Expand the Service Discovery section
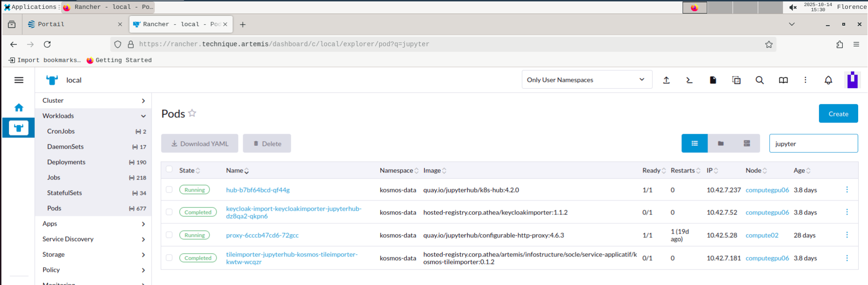Image resolution: width=868 pixels, height=285 pixels. pos(94,239)
